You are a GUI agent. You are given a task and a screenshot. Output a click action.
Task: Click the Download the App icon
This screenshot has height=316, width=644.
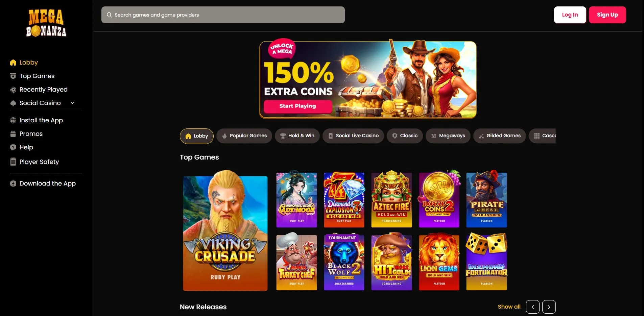13,184
